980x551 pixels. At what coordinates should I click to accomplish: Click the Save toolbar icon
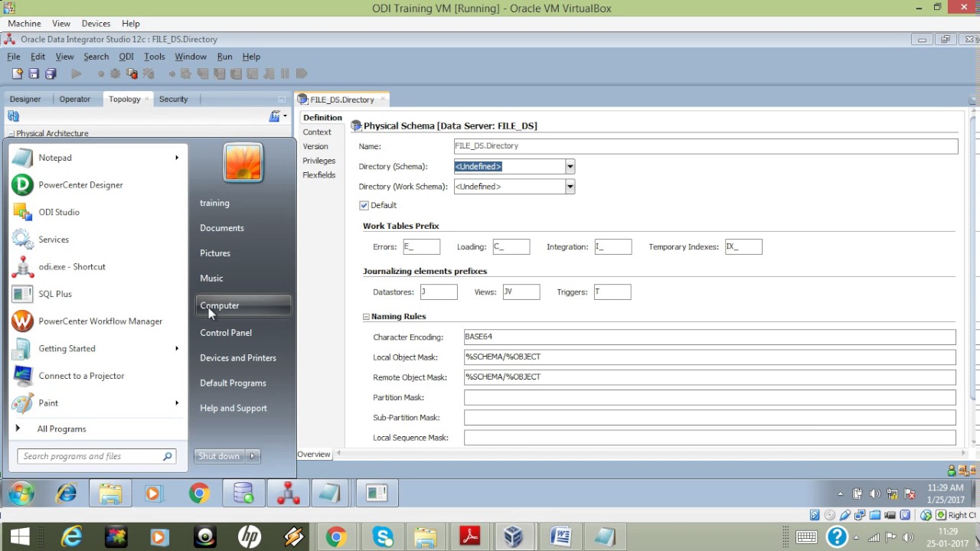tap(34, 73)
